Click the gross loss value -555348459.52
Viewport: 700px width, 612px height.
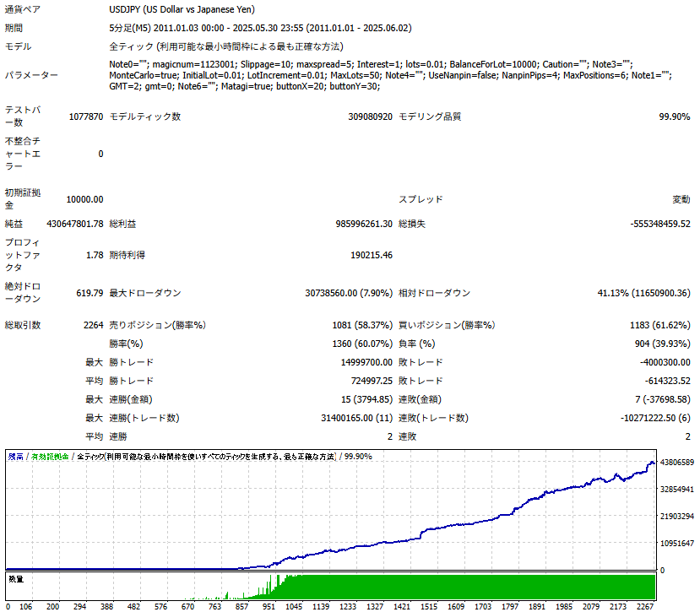pyautogui.click(x=660, y=224)
